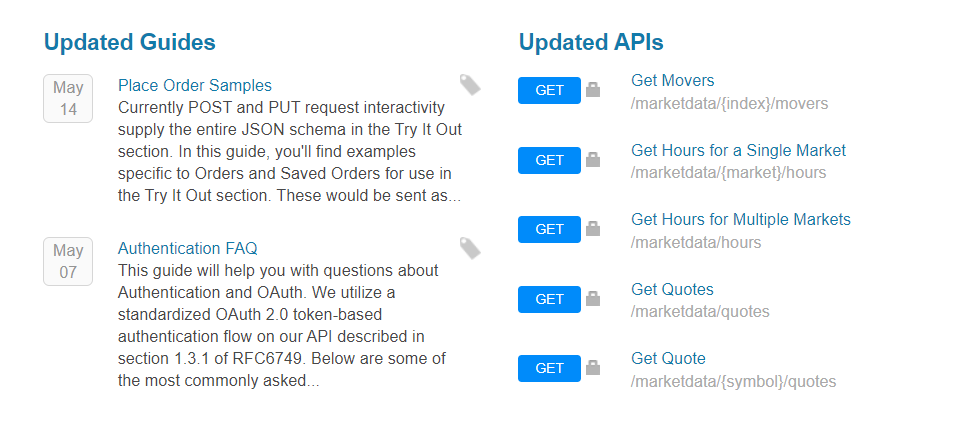Click the tag icon beside Authentication FAQ

(x=470, y=247)
